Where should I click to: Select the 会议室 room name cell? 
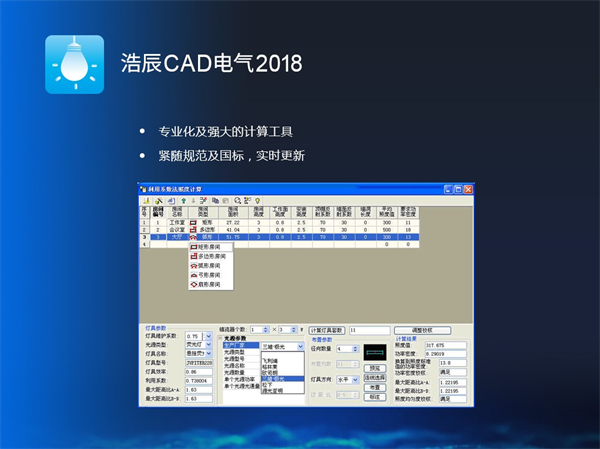(178, 230)
